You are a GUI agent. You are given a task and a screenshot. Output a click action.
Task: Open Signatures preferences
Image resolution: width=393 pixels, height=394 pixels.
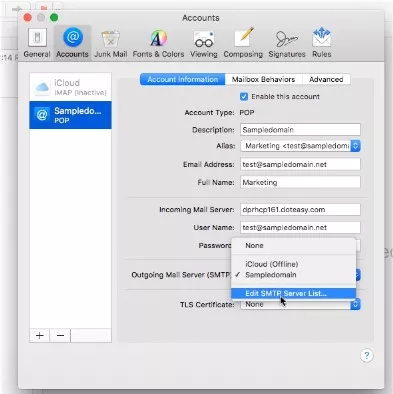point(287,43)
